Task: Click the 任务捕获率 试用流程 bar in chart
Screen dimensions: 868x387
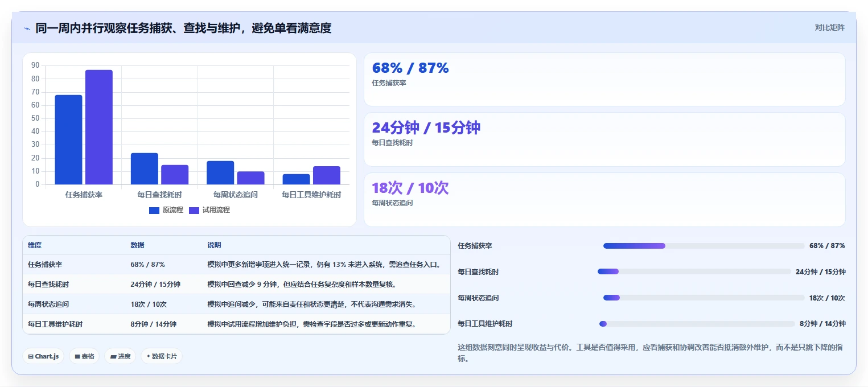Action: [99, 127]
